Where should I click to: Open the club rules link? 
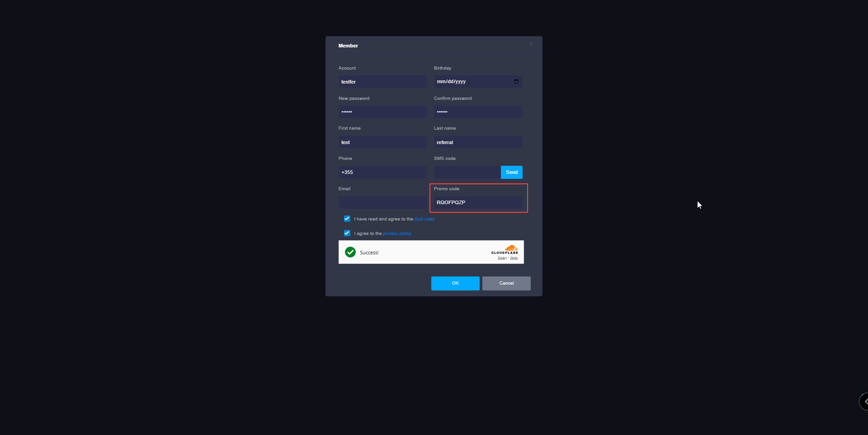tap(425, 219)
